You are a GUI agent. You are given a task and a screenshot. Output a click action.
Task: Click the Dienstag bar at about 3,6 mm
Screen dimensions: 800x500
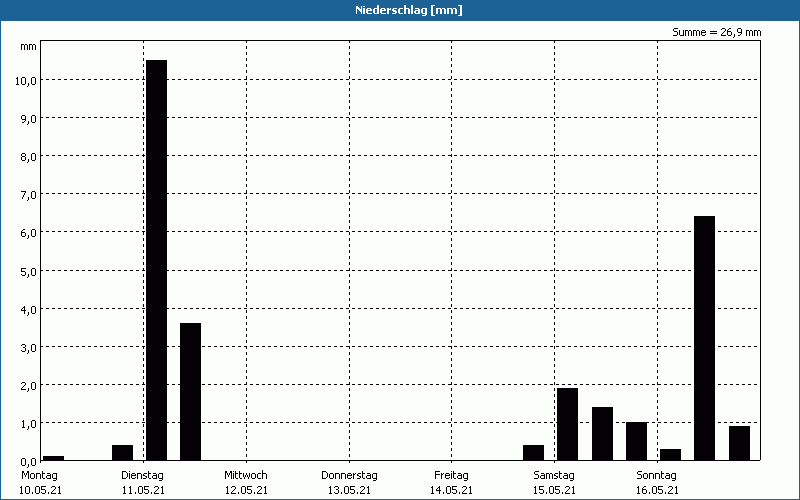click(x=190, y=392)
